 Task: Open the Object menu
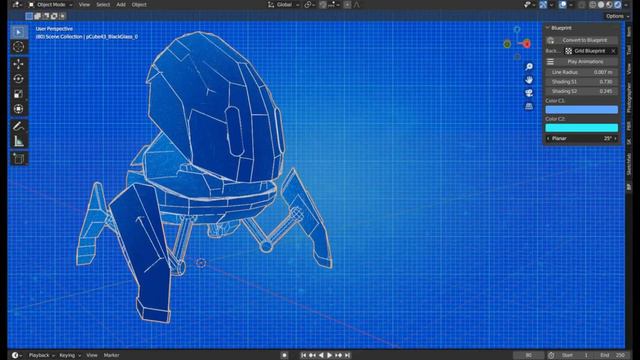click(x=139, y=4)
